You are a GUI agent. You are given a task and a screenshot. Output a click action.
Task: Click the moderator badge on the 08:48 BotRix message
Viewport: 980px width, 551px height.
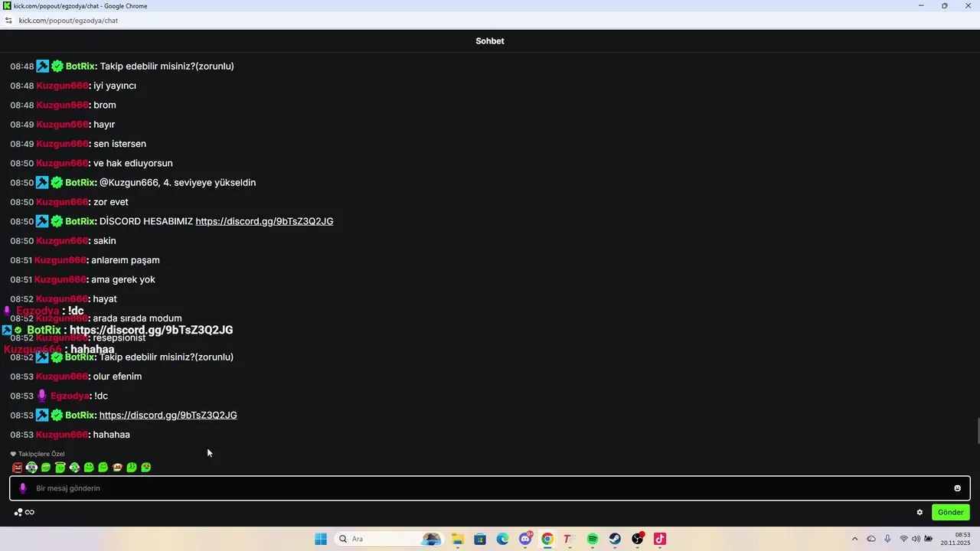point(43,67)
